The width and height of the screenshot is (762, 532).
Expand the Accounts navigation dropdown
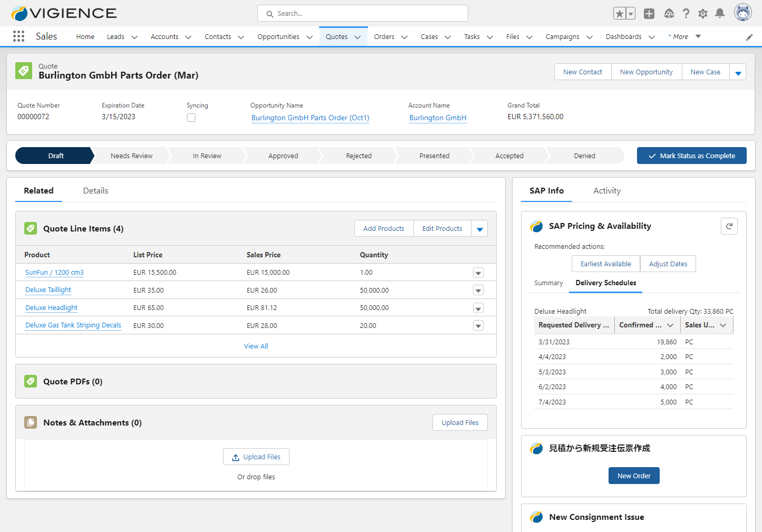click(188, 37)
